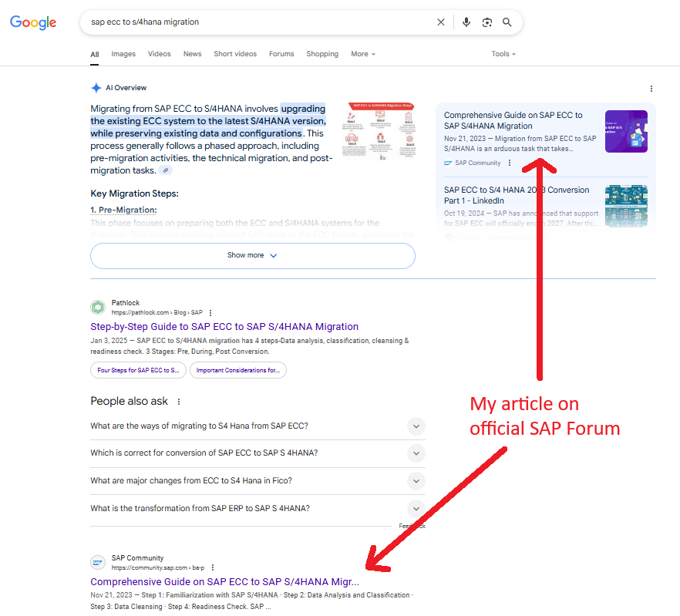Open the Google logo homepage link
680x616 pixels.
pyautogui.click(x=33, y=22)
